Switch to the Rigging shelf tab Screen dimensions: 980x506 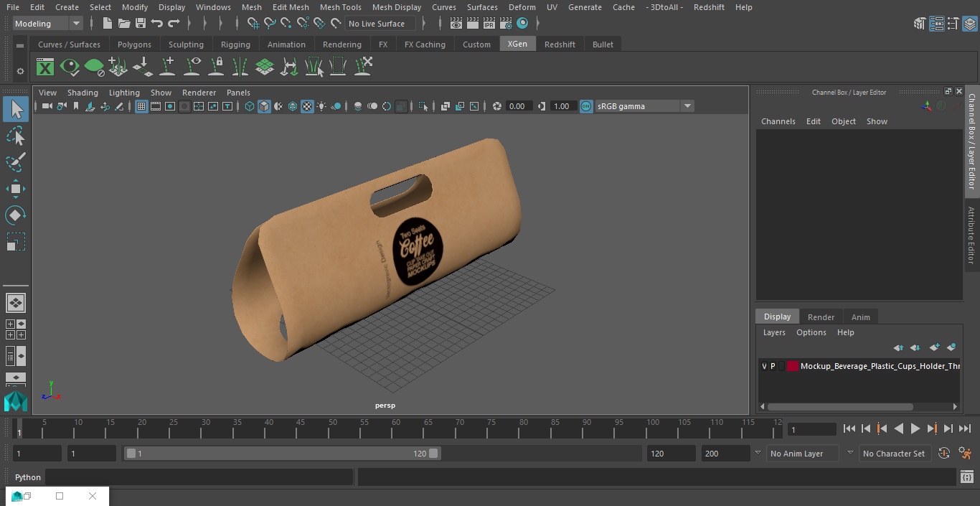tap(235, 44)
